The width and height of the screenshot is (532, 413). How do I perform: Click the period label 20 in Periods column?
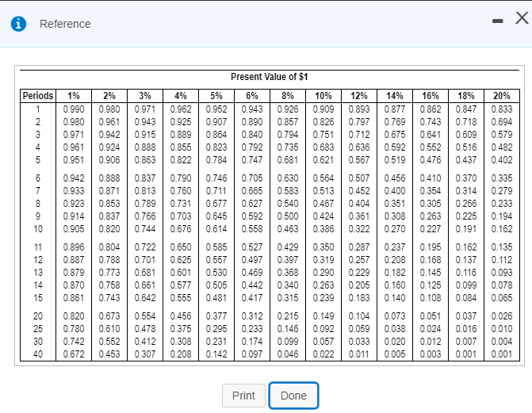[38, 316]
